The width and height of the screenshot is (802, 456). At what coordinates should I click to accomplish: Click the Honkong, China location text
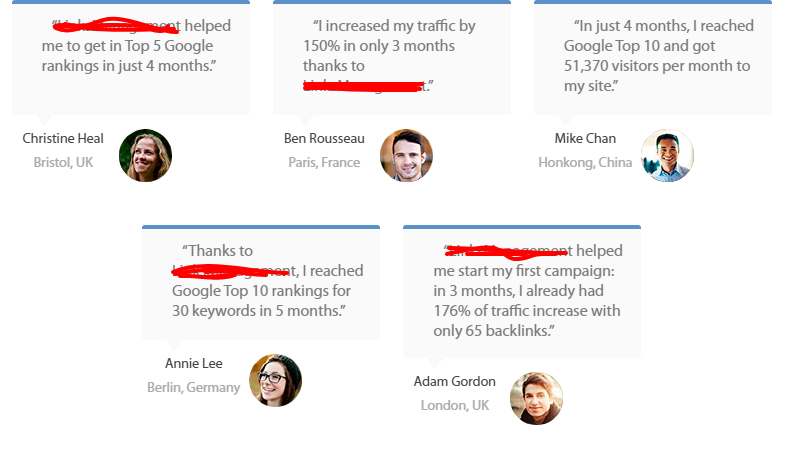click(585, 163)
